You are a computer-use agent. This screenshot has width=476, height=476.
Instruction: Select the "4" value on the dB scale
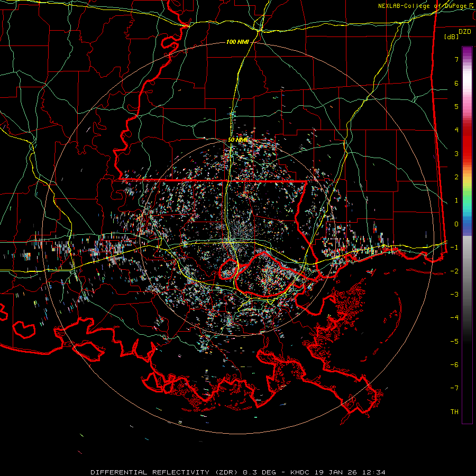point(456,130)
